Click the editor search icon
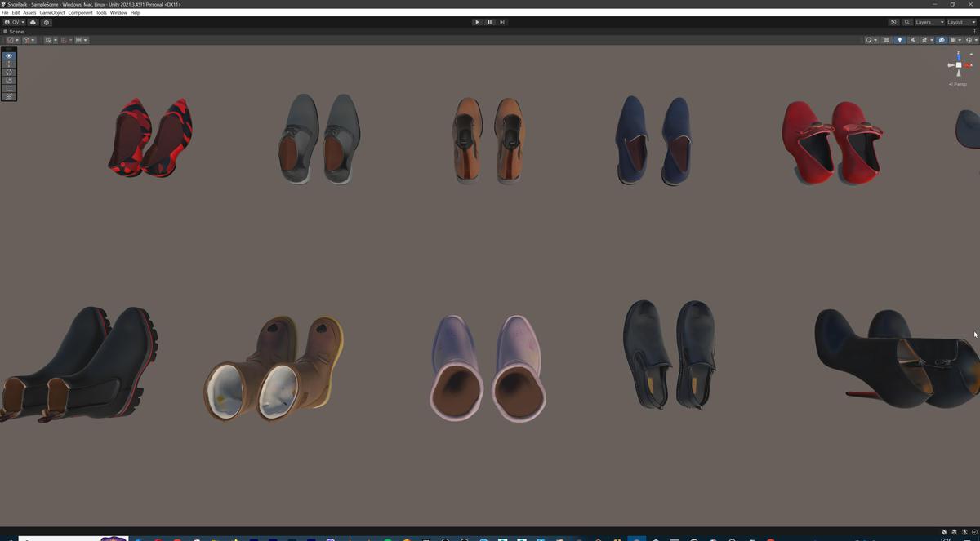This screenshot has height=541, width=980. point(906,23)
